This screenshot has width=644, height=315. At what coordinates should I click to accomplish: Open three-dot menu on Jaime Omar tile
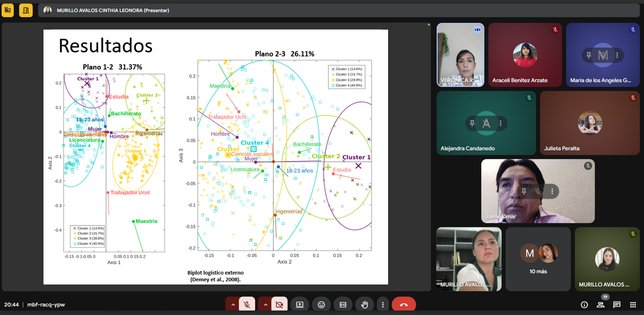[x=552, y=192]
